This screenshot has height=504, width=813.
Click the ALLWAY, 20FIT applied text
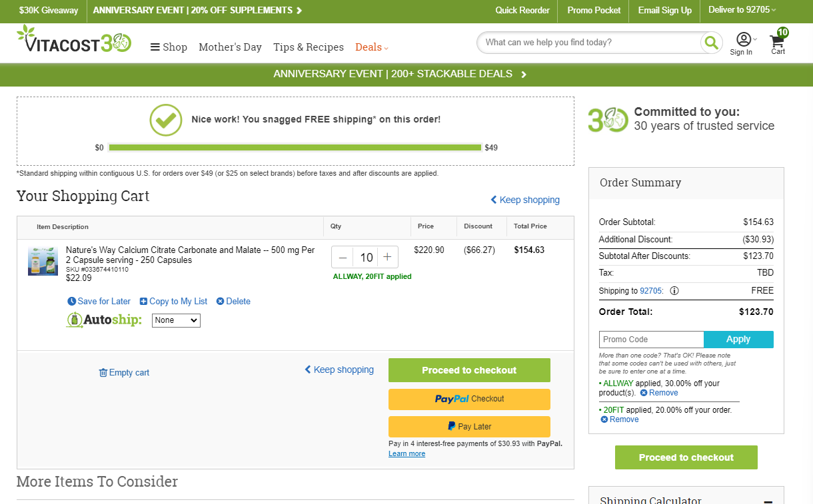coord(372,276)
